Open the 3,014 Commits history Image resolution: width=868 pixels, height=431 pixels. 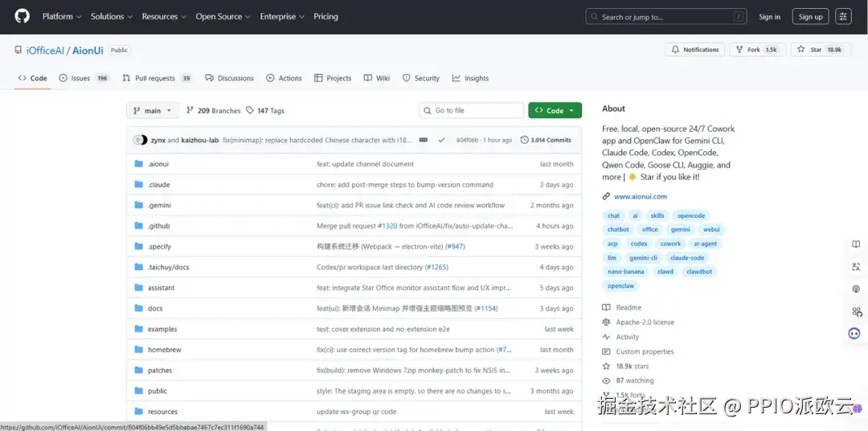click(x=546, y=140)
